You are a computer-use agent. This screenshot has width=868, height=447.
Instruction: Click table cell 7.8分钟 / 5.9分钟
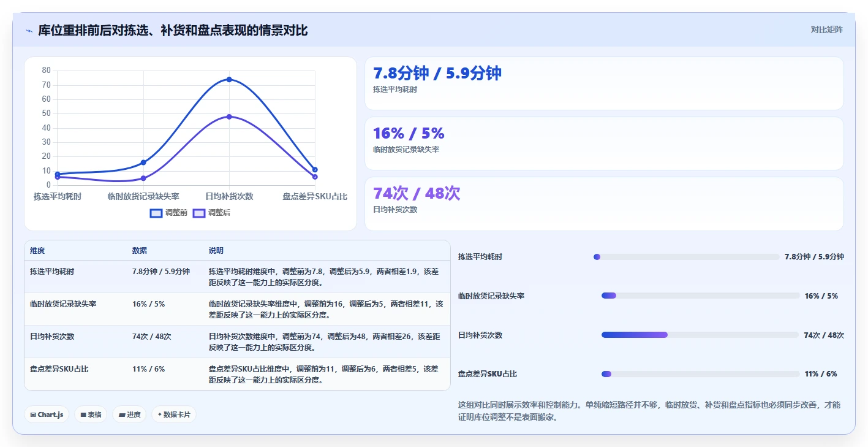[x=161, y=271]
